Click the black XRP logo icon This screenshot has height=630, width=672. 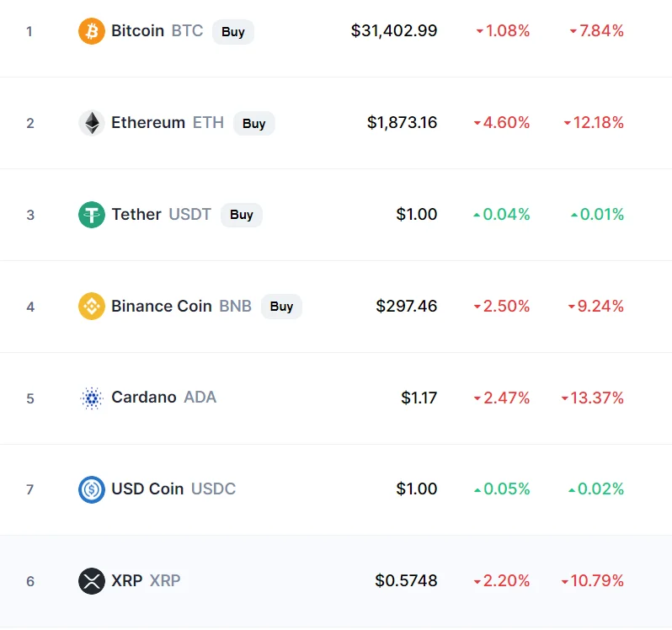point(92,581)
